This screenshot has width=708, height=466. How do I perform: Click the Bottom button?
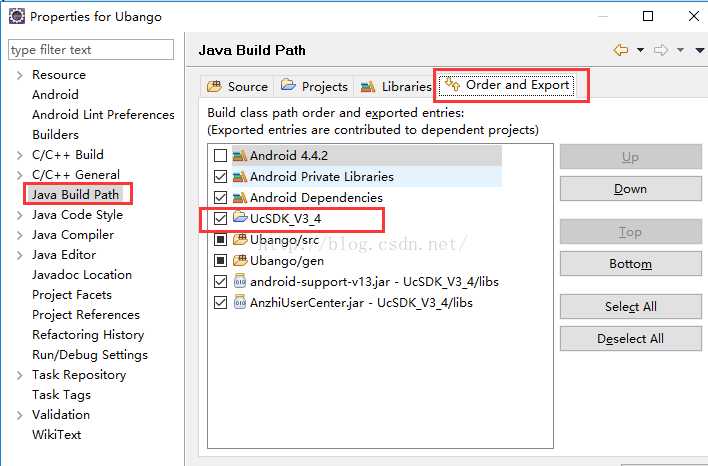point(630,263)
